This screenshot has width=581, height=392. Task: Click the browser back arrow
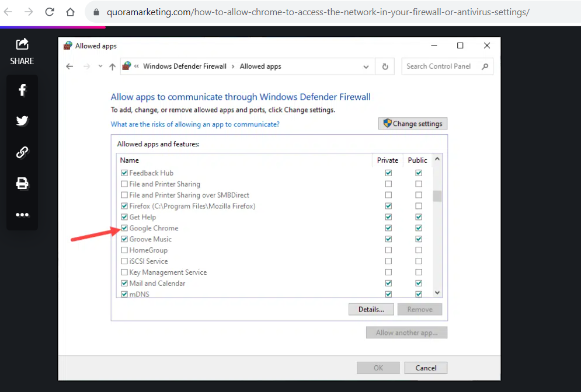[8, 12]
